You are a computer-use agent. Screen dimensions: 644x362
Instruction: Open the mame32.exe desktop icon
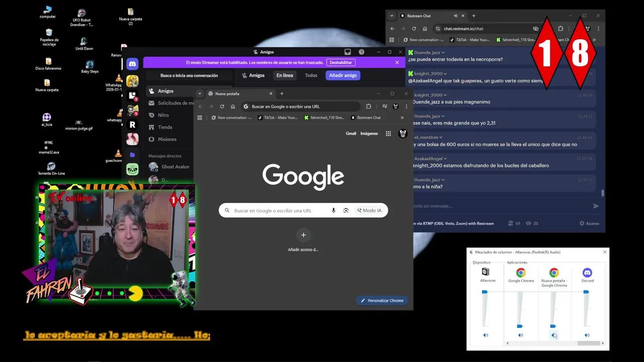click(49, 147)
